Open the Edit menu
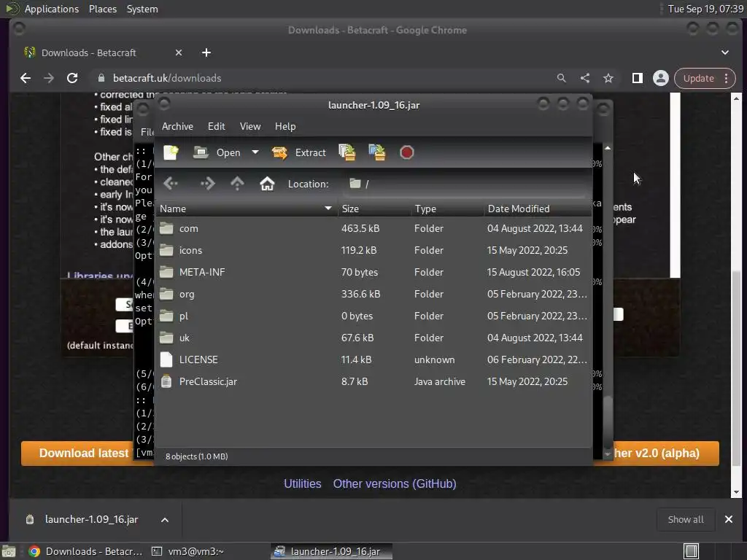The height and width of the screenshot is (560, 747). [x=216, y=126]
